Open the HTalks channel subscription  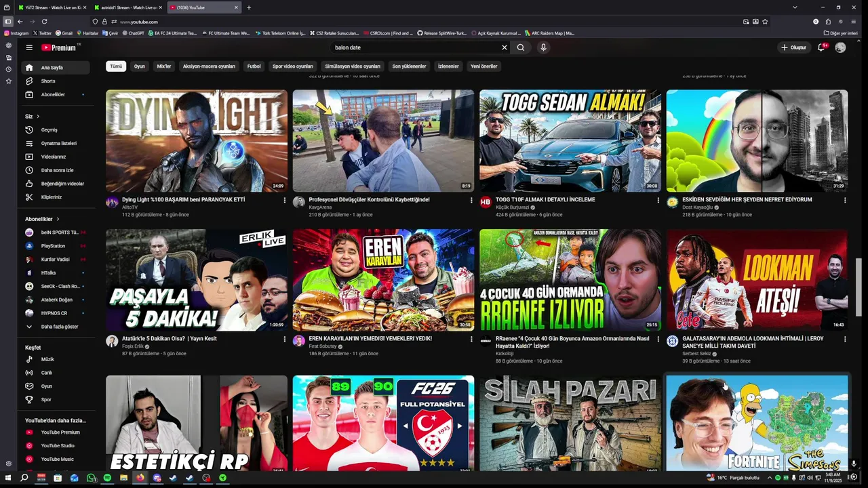coord(56,272)
